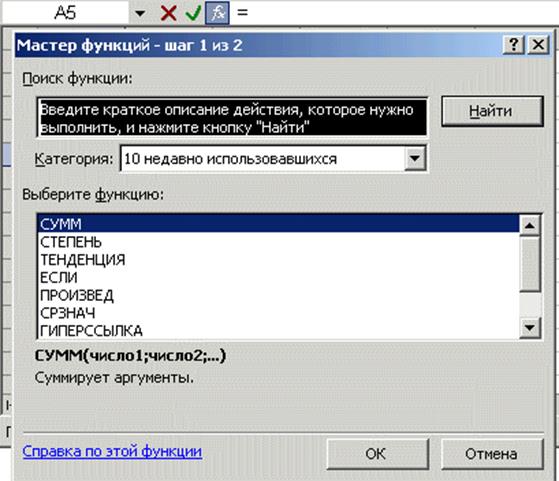The image size is (559, 481).
Task: Open the Name Box dropdown arrow
Action: pos(140,14)
